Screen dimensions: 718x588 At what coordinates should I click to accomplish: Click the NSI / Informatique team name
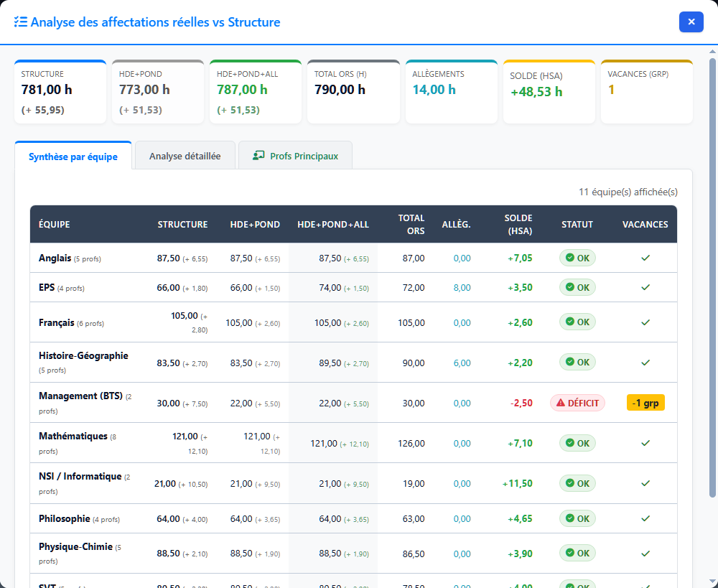pyautogui.click(x=80, y=476)
